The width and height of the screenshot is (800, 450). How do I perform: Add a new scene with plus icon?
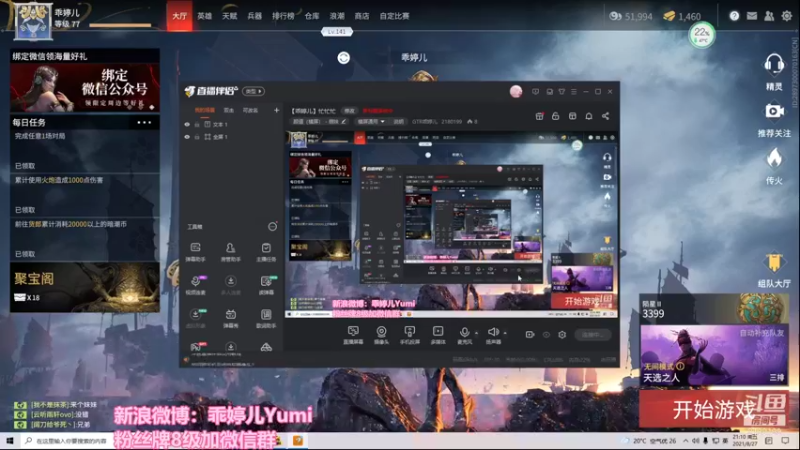coord(277,110)
